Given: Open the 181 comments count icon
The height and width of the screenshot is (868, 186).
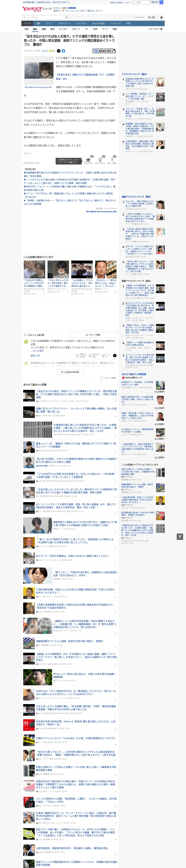Looking at the screenshot, I should pos(45,51).
